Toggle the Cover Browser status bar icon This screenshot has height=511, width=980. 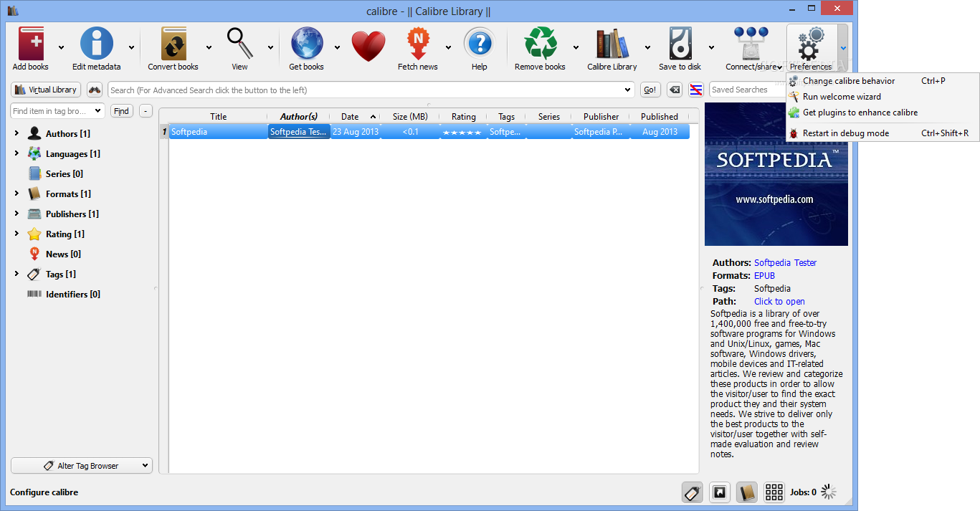click(720, 492)
